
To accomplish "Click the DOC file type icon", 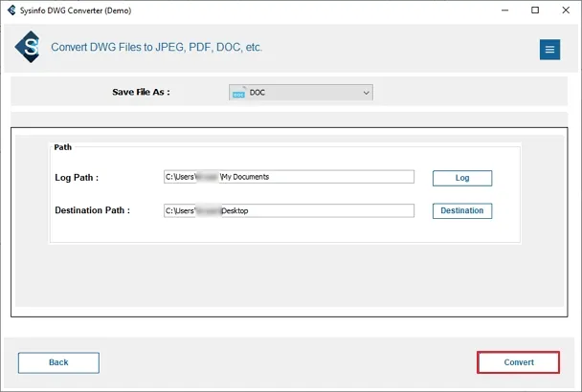I will [238, 93].
